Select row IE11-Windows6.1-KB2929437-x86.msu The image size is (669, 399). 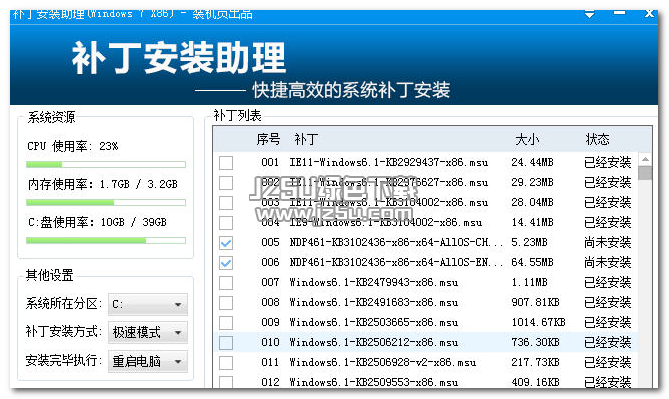click(425, 163)
